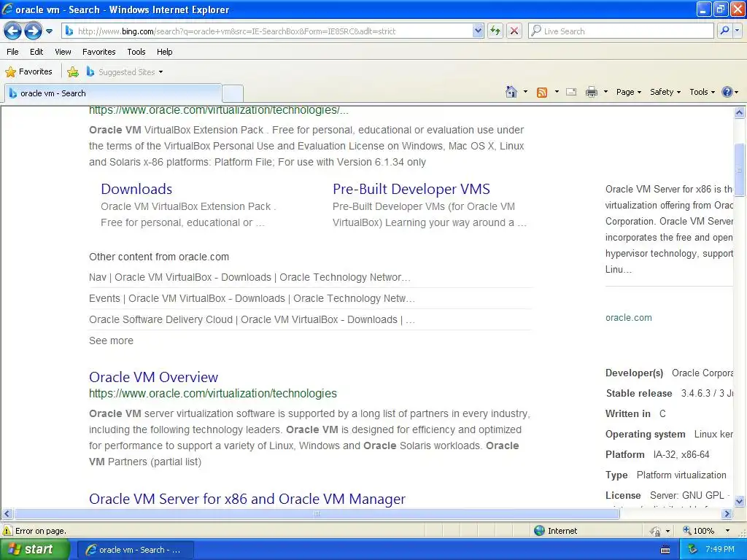The width and height of the screenshot is (747, 560).
Task: Expand the Print dropdown arrow
Action: 606,92
